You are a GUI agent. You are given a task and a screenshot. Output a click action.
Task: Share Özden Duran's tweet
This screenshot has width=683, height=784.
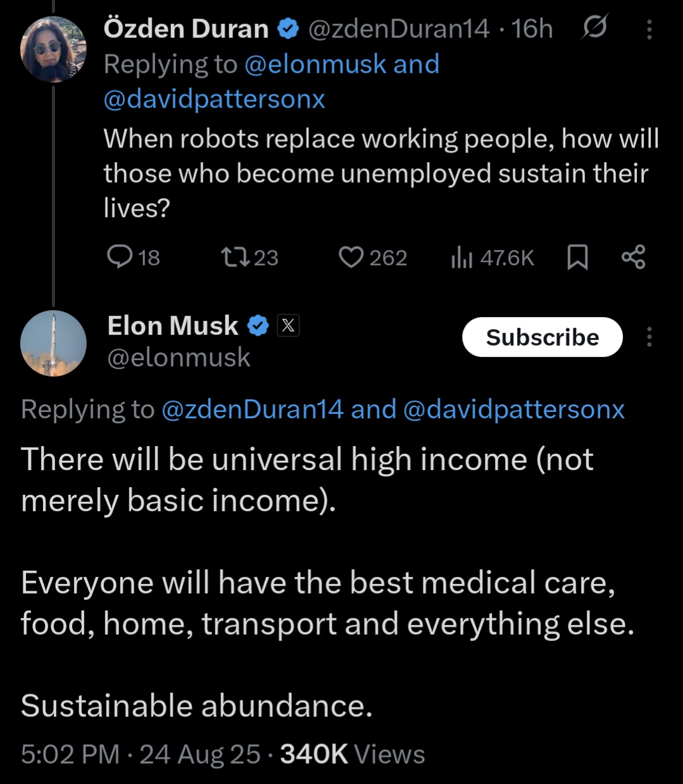point(633,257)
